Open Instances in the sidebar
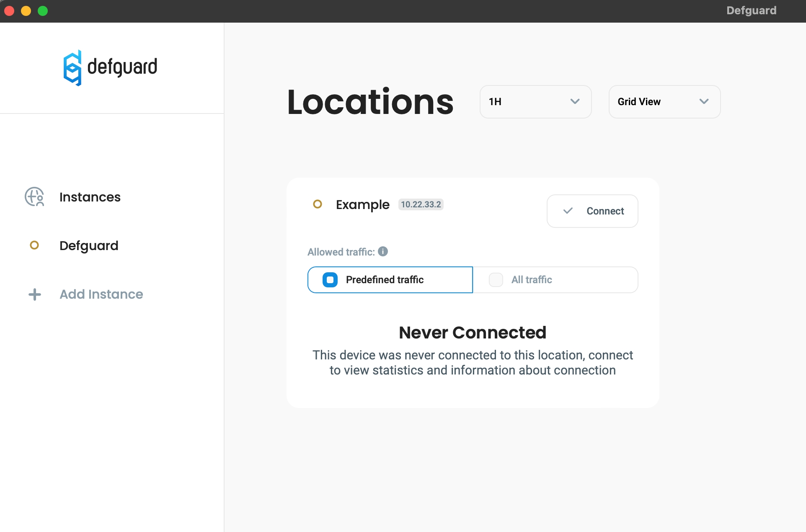This screenshot has width=806, height=532. (90, 197)
